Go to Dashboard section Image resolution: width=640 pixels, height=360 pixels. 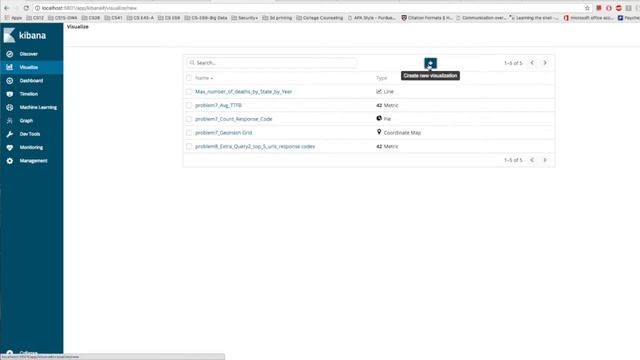click(x=31, y=81)
